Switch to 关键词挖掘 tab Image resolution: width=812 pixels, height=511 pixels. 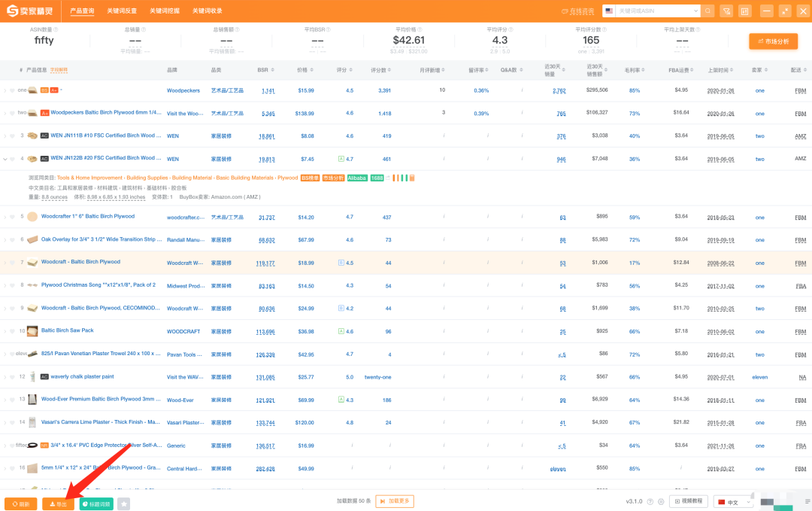[165, 11]
